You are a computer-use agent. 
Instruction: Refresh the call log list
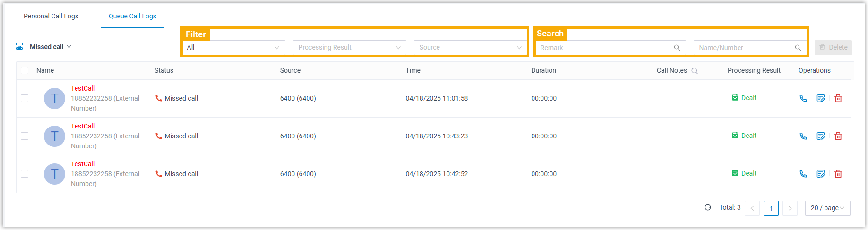point(708,207)
